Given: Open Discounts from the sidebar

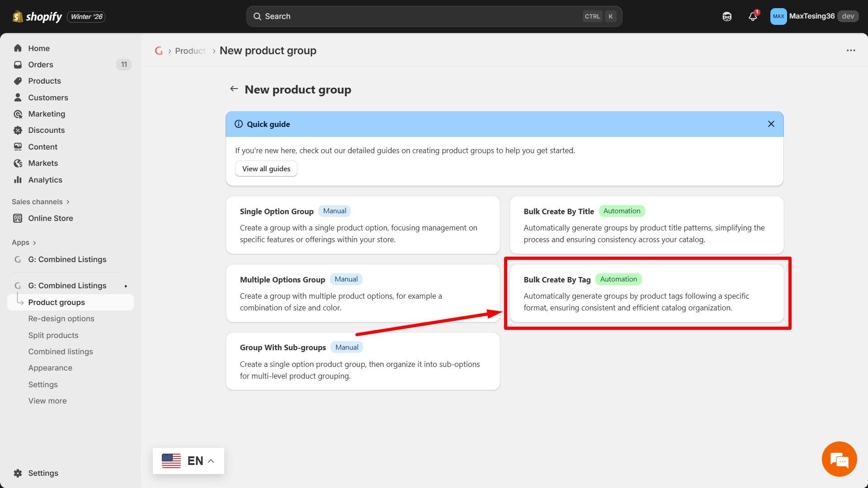Looking at the screenshot, I should point(46,130).
